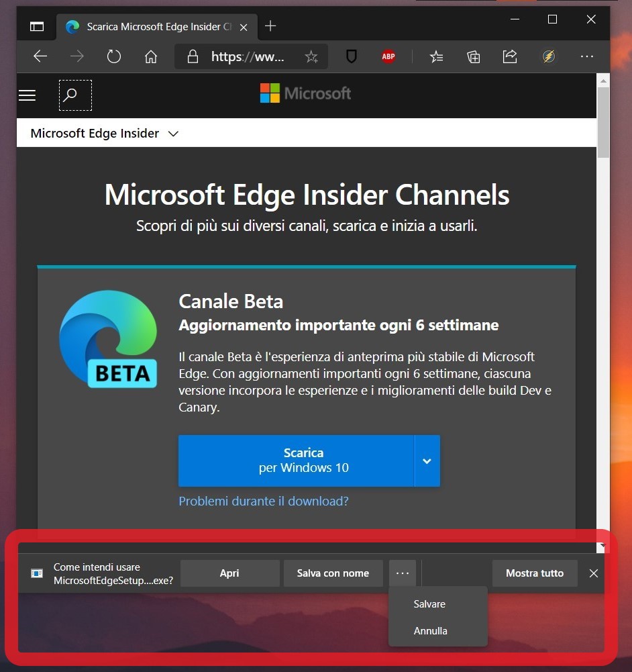This screenshot has width=632, height=672.
Task: Open the Collections icon
Action: click(x=473, y=56)
